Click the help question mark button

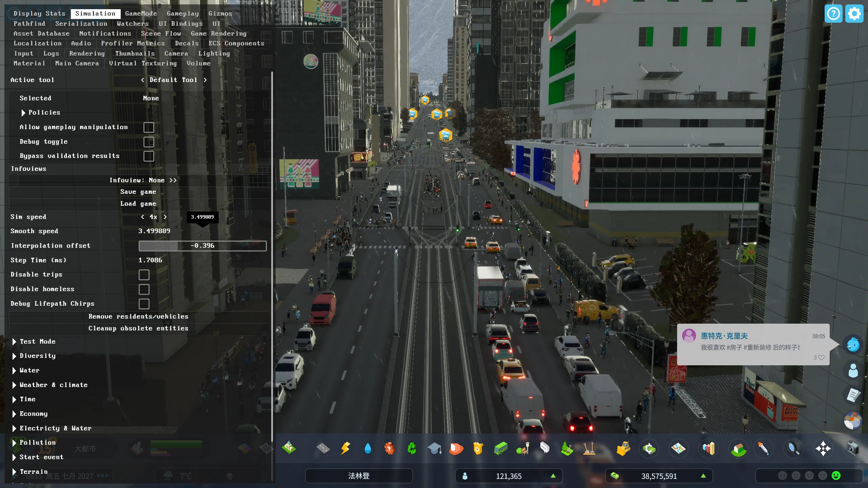point(833,14)
